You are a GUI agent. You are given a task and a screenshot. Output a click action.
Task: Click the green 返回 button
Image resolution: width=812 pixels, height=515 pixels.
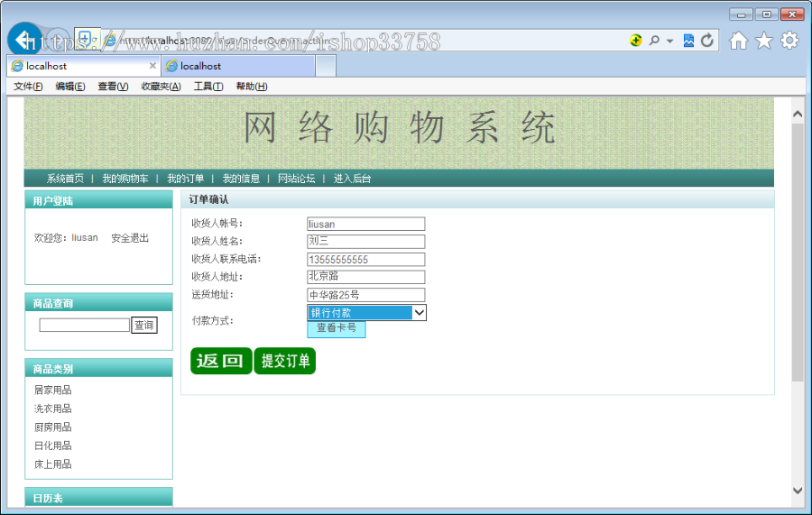tap(221, 361)
